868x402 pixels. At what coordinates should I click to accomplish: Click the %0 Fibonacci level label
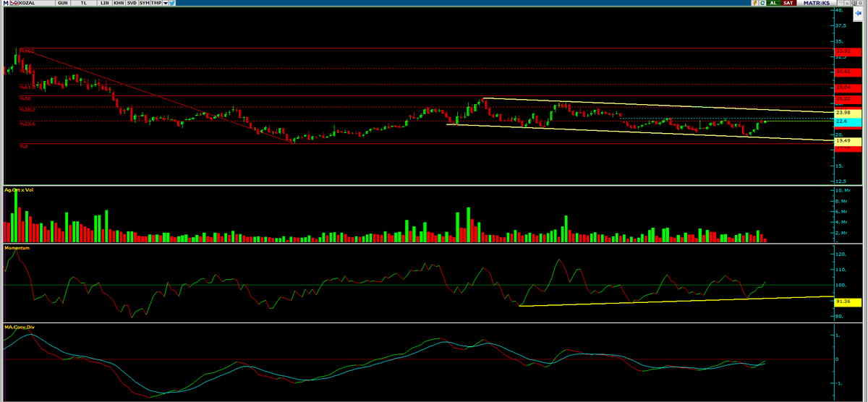(24, 146)
